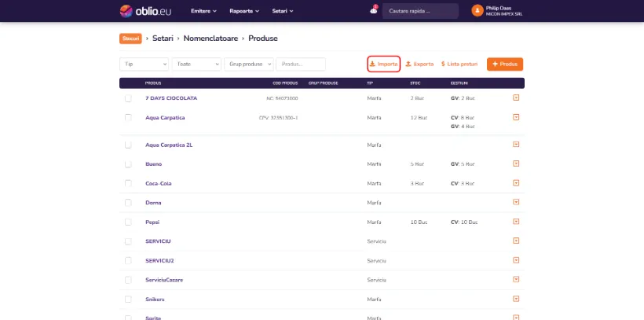Viewport: 644px width, 320px height.
Task: Open row actions for Pepsi
Action: point(516,222)
